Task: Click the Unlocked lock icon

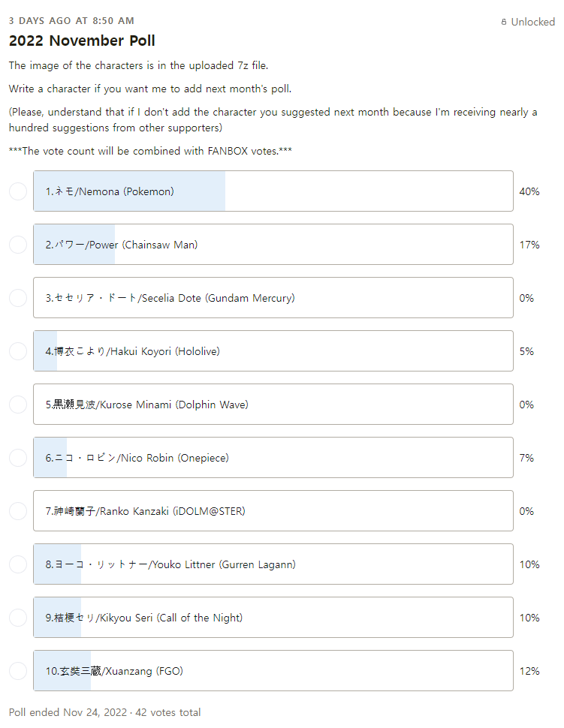Action: click(504, 23)
